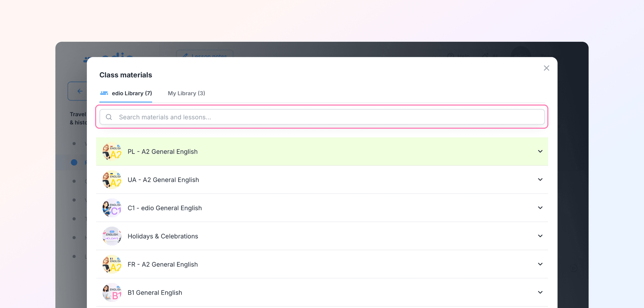
Task: Click PL - A2 General English thumbnail
Action: click(112, 152)
